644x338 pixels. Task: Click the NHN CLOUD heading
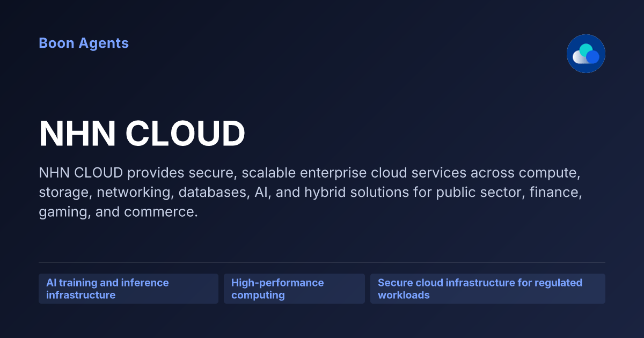pyautogui.click(x=142, y=134)
